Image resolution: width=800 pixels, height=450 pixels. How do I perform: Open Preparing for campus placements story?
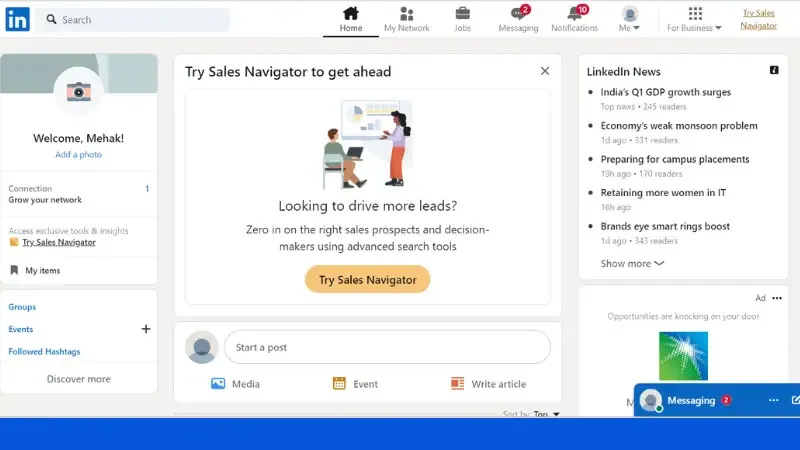(x=674, y=159)
